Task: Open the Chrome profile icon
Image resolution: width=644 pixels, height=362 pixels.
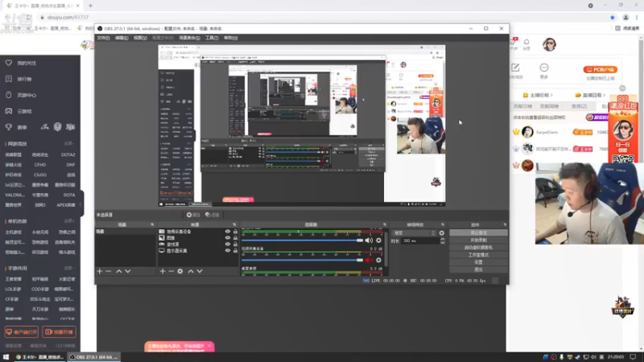Action: (625, 17)
